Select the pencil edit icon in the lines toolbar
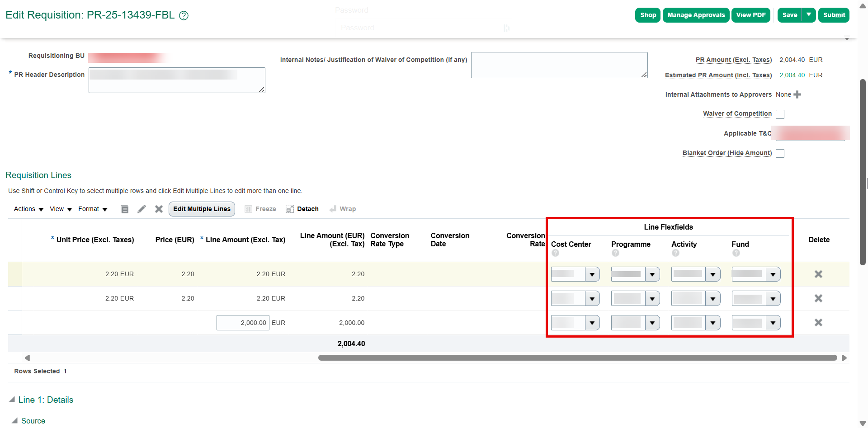 [142, 209]
